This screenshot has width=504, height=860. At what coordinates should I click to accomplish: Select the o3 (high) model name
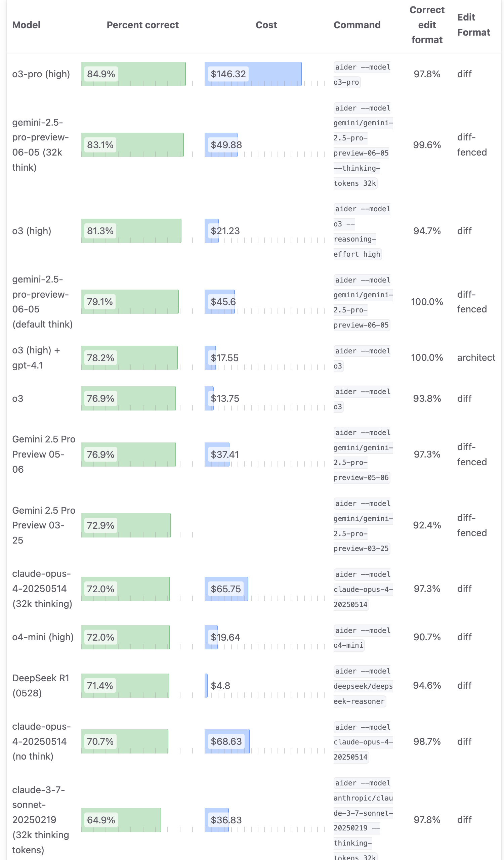[32, 231]
